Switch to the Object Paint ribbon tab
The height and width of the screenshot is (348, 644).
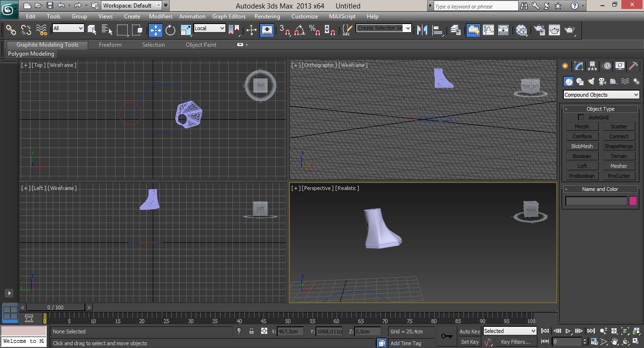[x=201, y=45]
